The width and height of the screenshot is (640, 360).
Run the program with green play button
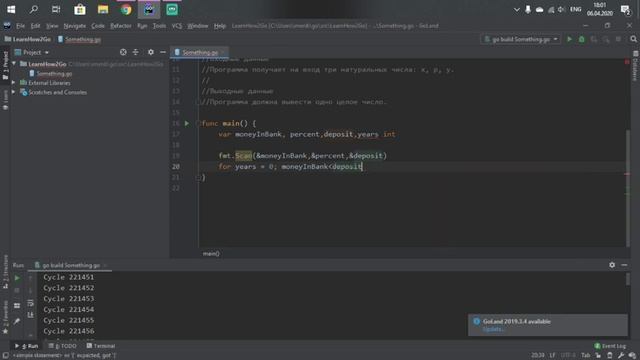coord(569,39)
